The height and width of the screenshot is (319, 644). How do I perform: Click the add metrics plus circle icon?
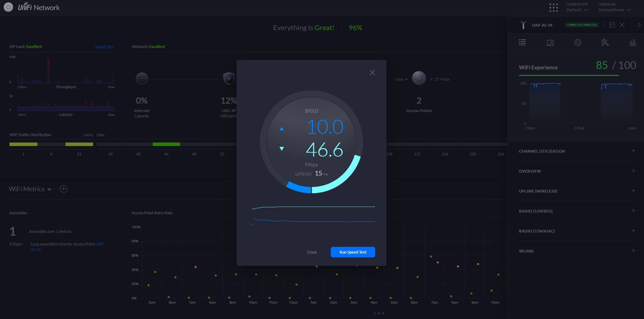click(63, 189)
